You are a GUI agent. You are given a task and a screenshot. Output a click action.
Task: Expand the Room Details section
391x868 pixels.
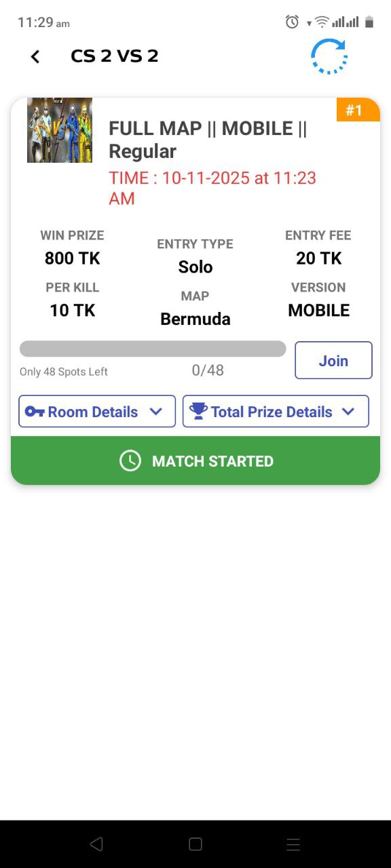96,411
